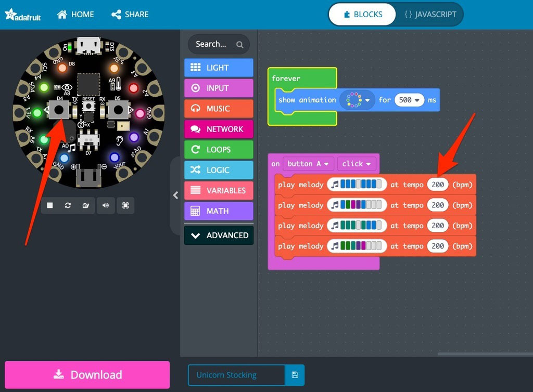Viewport: 533px width, 392px height.
Task: Expand the ADVANCED category
Action: (x=218, y=235)
